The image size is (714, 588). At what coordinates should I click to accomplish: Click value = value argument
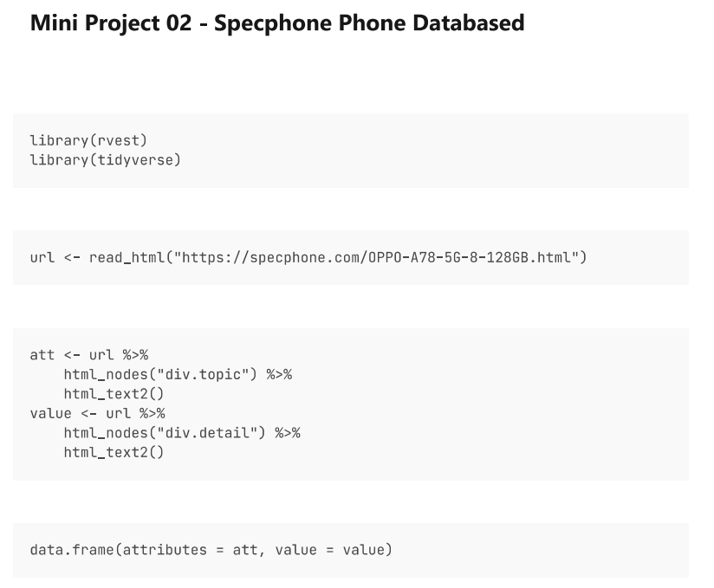(329, 550)
